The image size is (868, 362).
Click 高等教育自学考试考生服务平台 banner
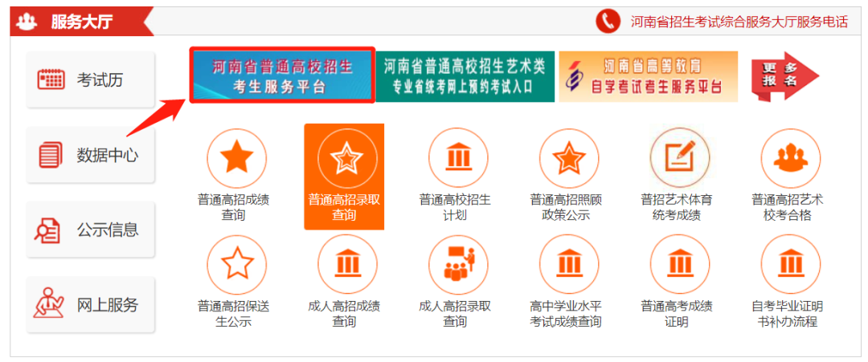point(648,76)
